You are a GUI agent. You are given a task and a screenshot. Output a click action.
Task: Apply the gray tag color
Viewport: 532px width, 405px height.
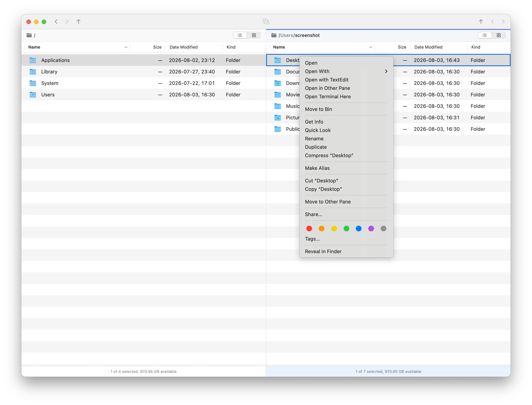click(x=383, y=229)
